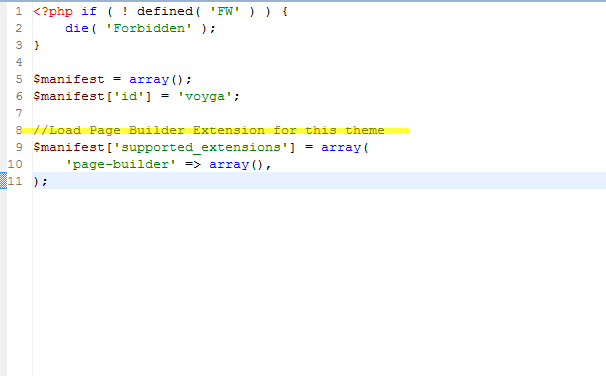Click the 'Forbidden' string literal
The height and width of the screenshot is (376, 606).
(x=149, y=28)
